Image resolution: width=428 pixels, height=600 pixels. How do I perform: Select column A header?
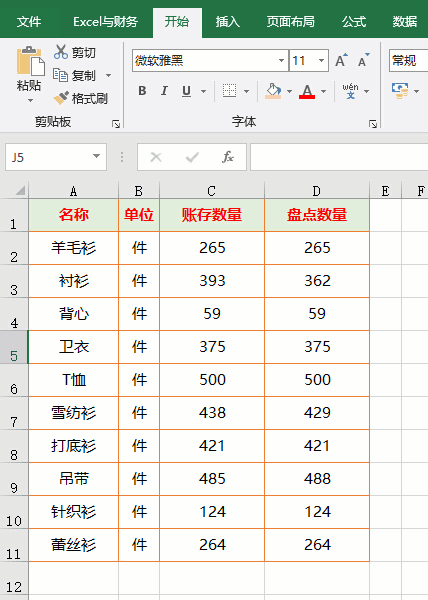73,191
